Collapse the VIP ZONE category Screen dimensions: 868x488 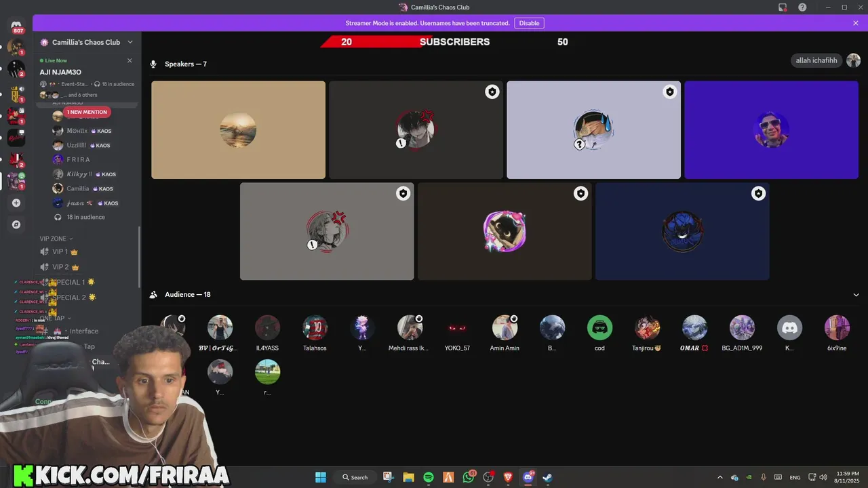[56, 239]
